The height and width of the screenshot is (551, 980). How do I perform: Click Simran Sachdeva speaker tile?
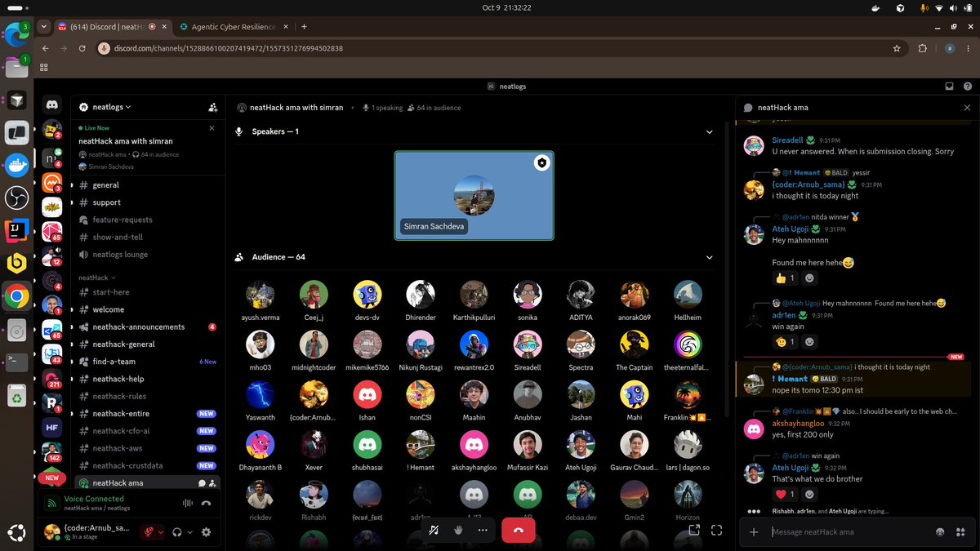point(474,196)
